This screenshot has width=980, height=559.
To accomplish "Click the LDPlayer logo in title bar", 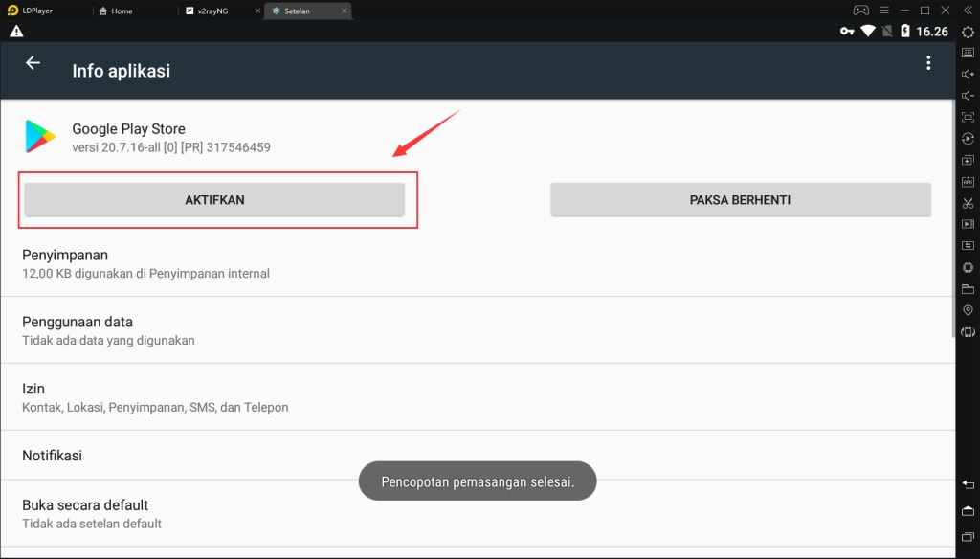I will (x=12, y=10).
